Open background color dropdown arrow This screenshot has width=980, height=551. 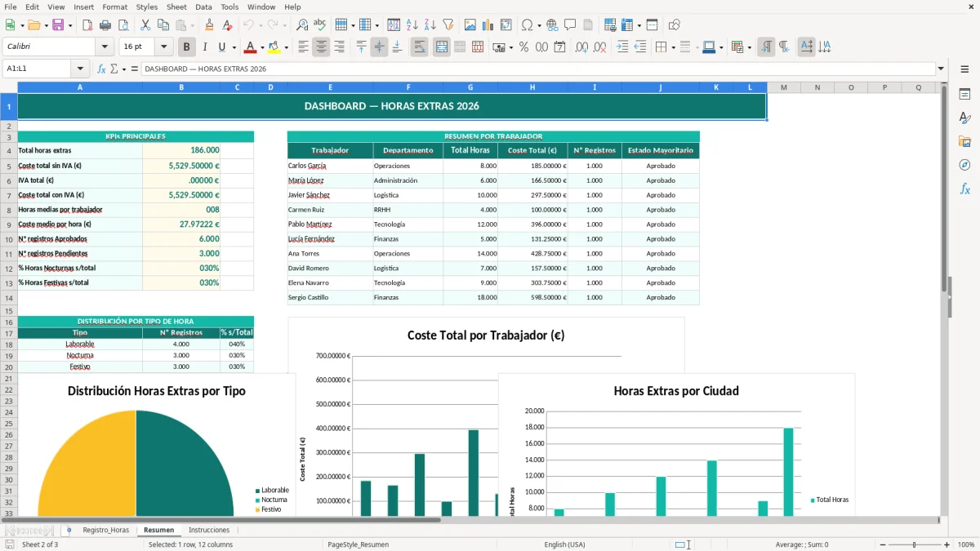tap(286, 47)
